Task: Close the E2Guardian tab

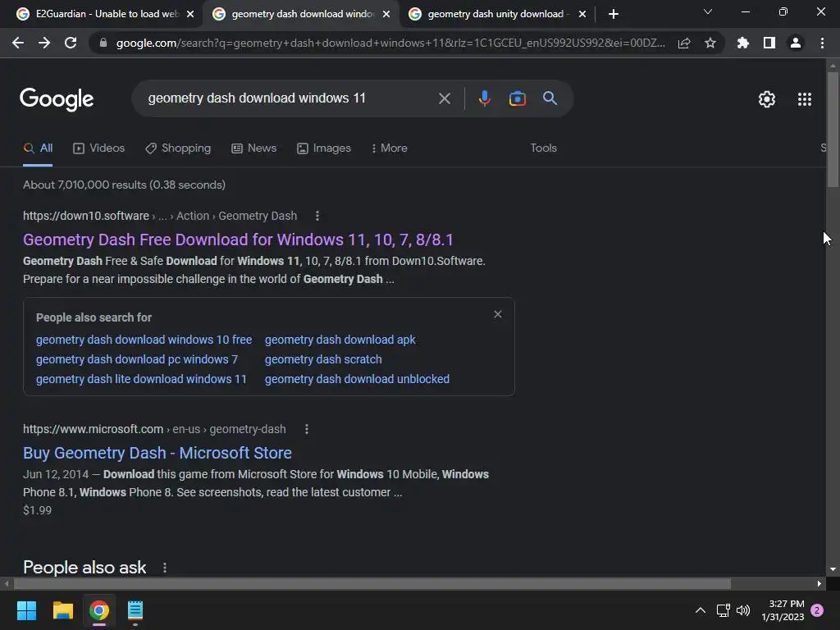Action: click(190, 15)
